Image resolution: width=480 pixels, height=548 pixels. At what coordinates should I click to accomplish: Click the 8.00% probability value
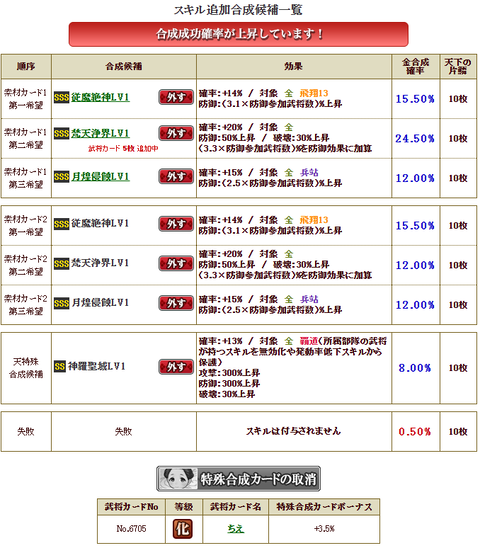pyautogui.click(x=415, y=368)
